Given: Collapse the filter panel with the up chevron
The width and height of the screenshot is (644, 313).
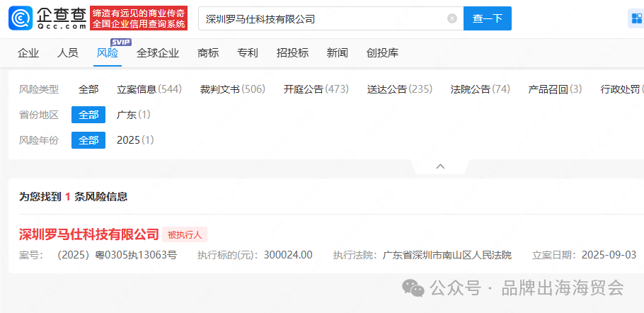Looking at the screenshot, I should coord(440,166).
